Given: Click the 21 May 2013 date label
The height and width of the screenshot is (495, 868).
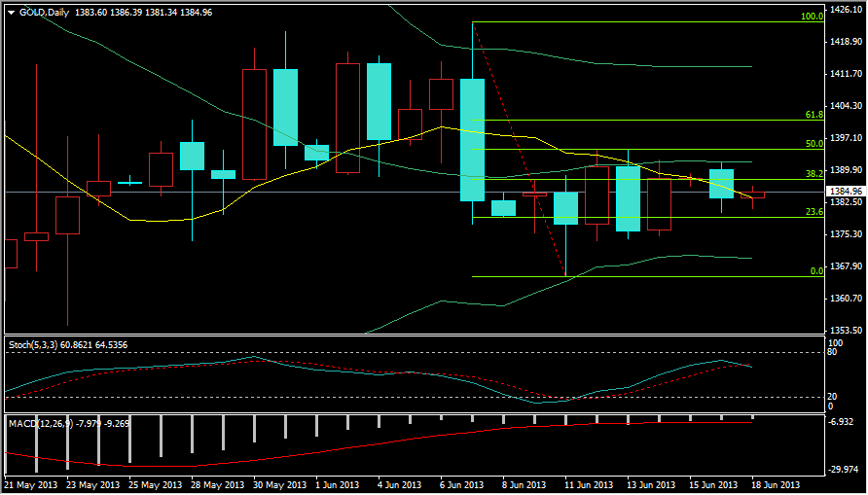Looking at the screenshot, I should point(30,485).
